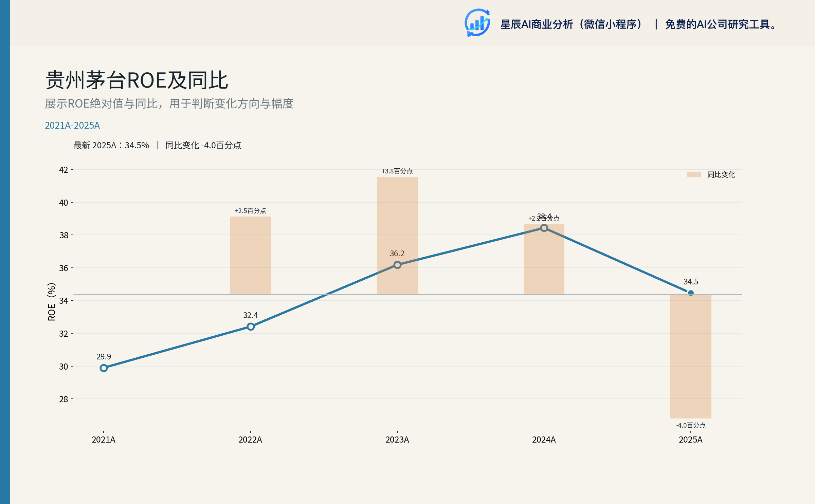Click the 2021A data point on the line
Screen dimensions: 815x504
104,368
